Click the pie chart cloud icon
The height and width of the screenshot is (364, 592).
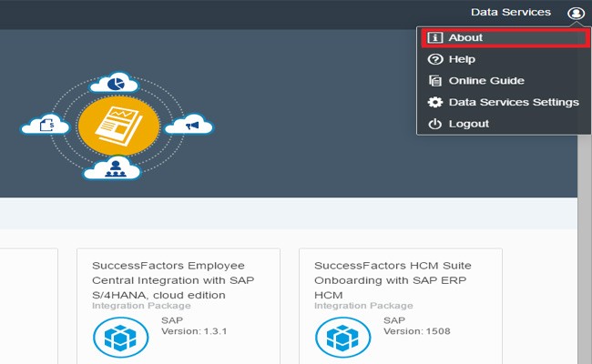[115, 83]
